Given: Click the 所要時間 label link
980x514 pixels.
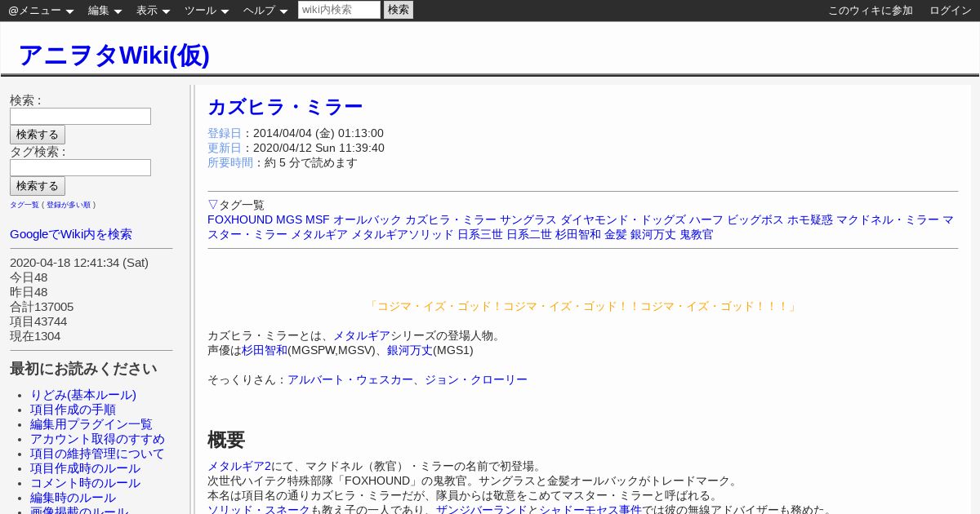Looking at the screenshot, I should 230,162.
